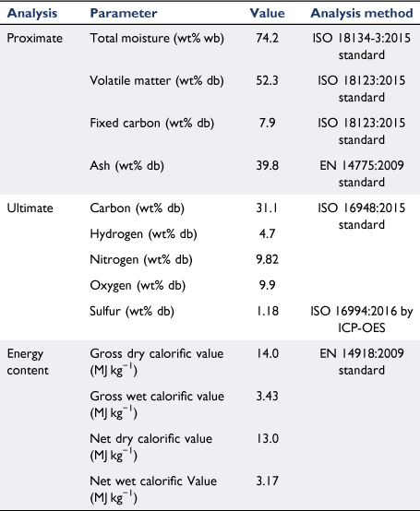Click the Gross wet calorific value 3.43
420x511 pixels.
click(267, 396)
